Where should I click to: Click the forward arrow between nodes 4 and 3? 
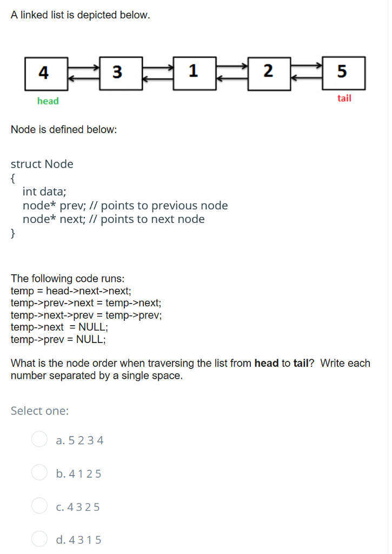coord(83,66)
